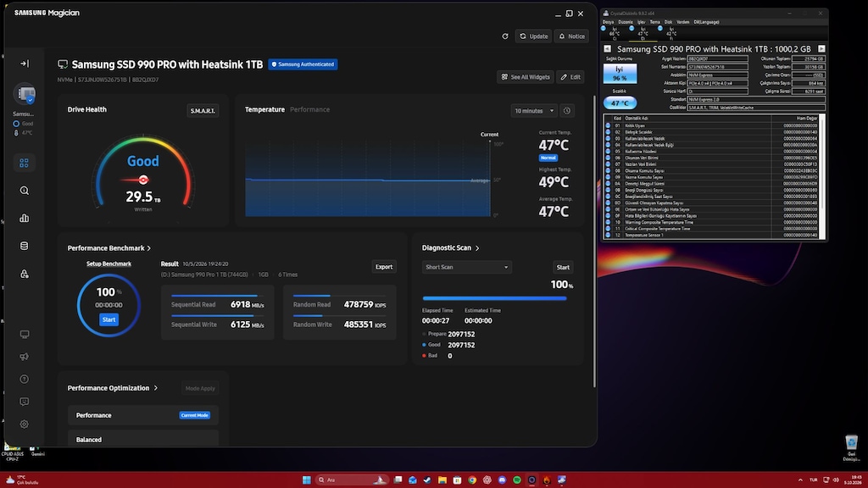Open the Recycle Bin desktop icon
868x488 pixels.
851,447
